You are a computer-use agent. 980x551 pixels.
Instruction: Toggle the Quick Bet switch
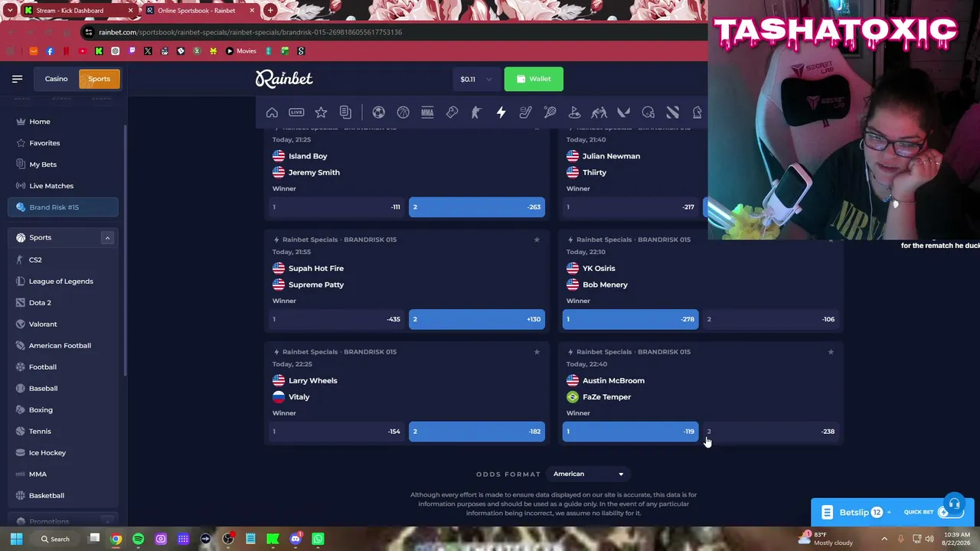click(x=950, y=512)
